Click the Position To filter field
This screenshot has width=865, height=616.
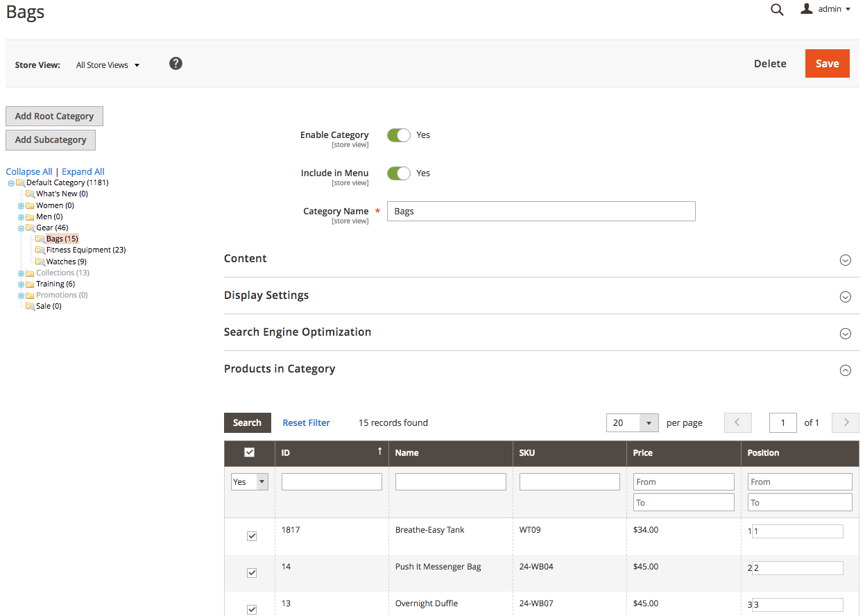(x=800, y=502)
